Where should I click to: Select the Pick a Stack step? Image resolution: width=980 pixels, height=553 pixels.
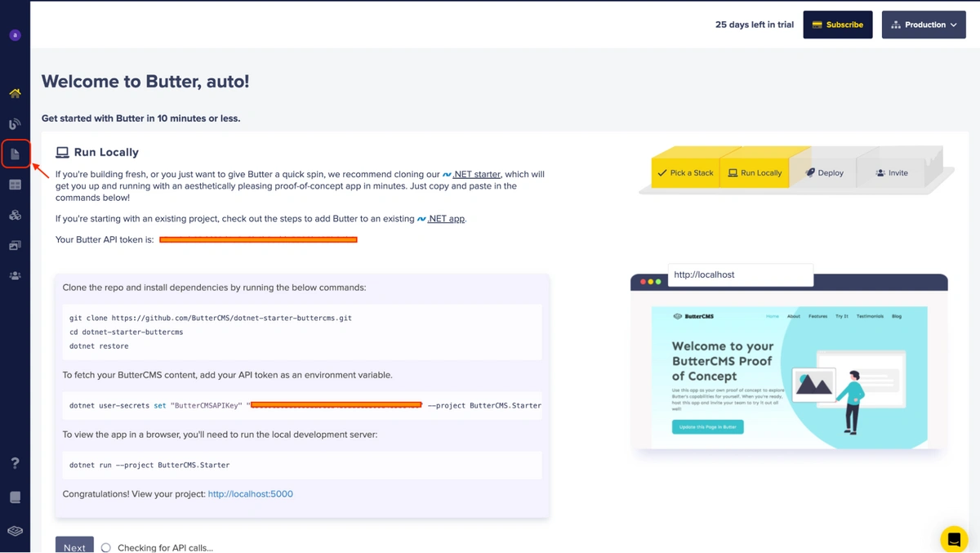coord(685,173)
